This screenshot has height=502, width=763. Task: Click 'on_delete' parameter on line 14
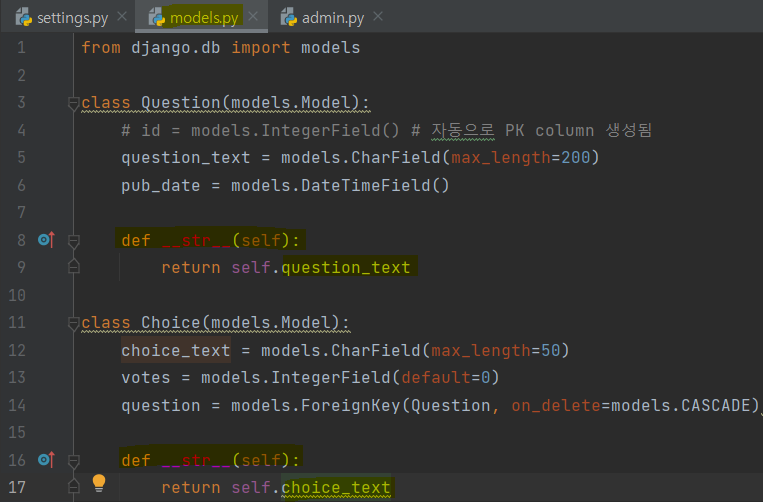(x=556, y=406)
